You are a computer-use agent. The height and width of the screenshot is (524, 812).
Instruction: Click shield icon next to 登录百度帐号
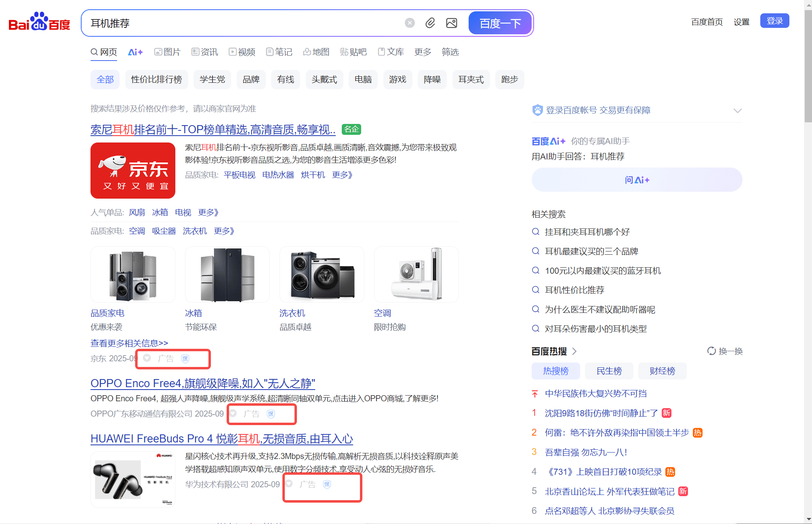(x=537, y=110)
